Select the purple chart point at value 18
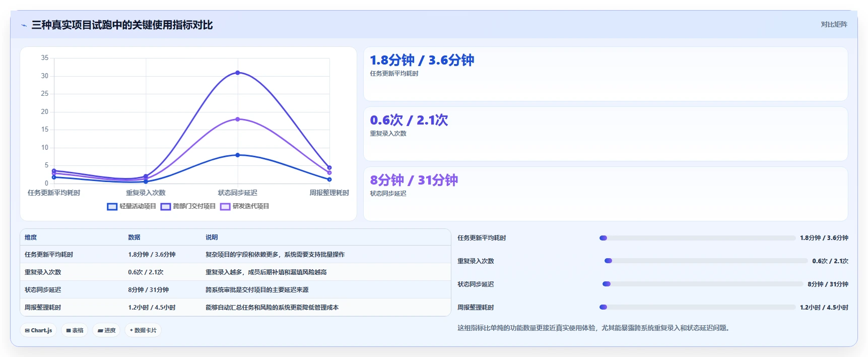Screen dimensions: 868x357 tap(238, 119)
